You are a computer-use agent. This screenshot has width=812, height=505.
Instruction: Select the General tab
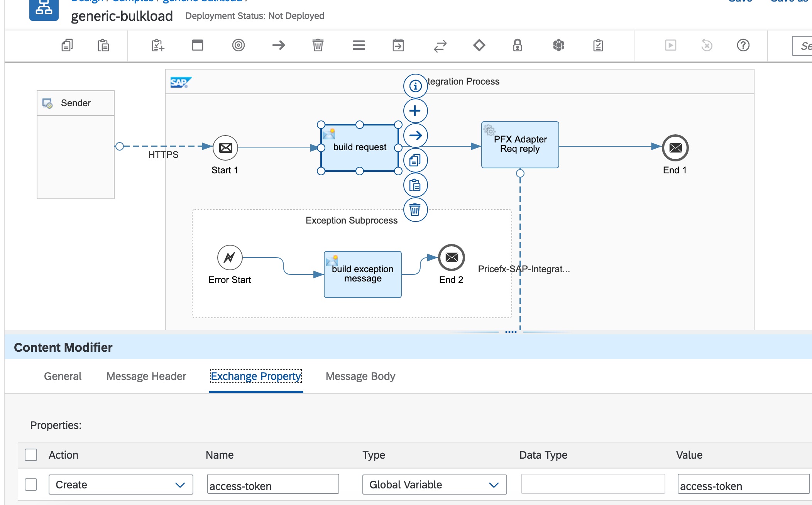click(x=63, y=376)
